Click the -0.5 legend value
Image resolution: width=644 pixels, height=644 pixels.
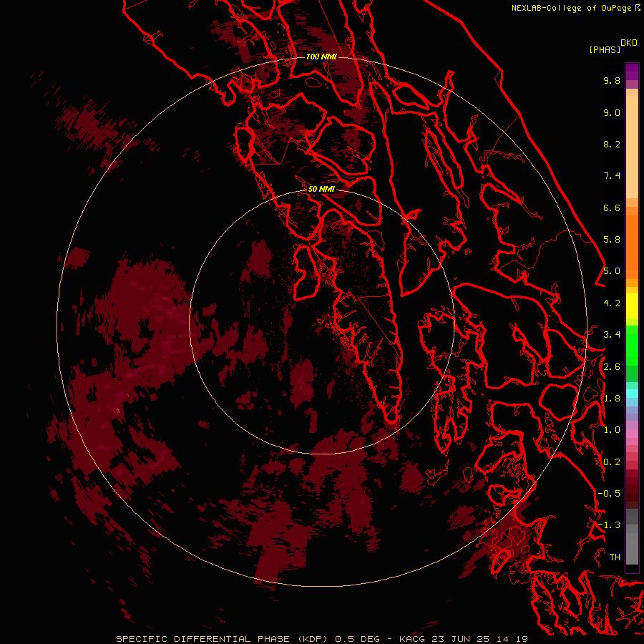(x=609, y=494)
